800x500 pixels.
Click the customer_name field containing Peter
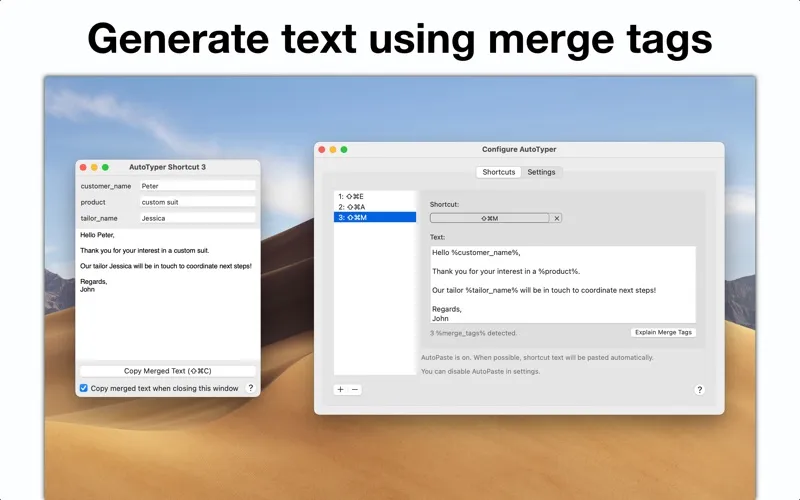point(197,186)
